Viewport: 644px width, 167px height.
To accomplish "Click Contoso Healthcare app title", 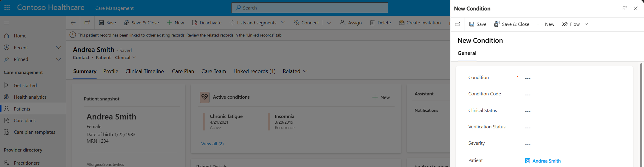I will coord(51,7).
